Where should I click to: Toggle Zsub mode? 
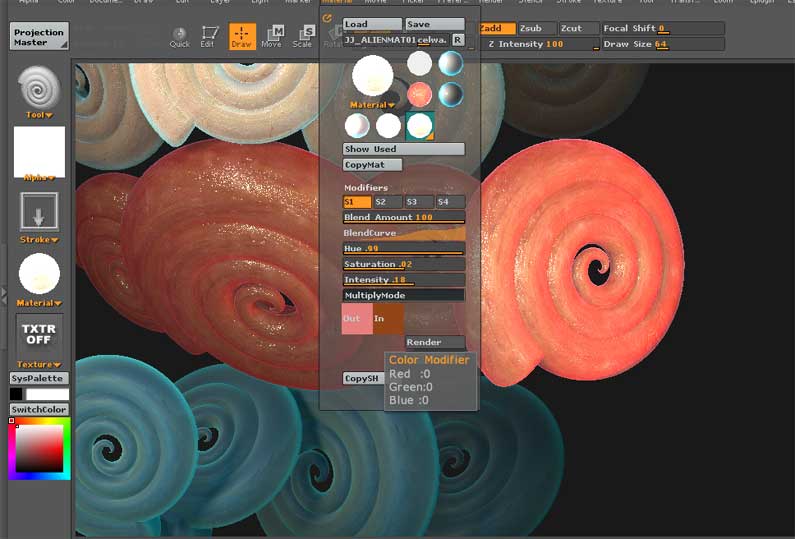pos(537,28)
